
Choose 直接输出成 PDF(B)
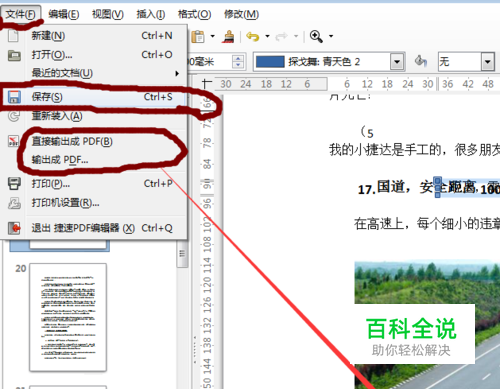pos(93,141)
